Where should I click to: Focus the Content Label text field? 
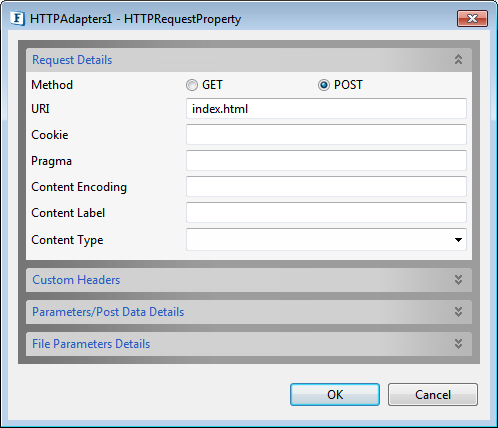326,212
